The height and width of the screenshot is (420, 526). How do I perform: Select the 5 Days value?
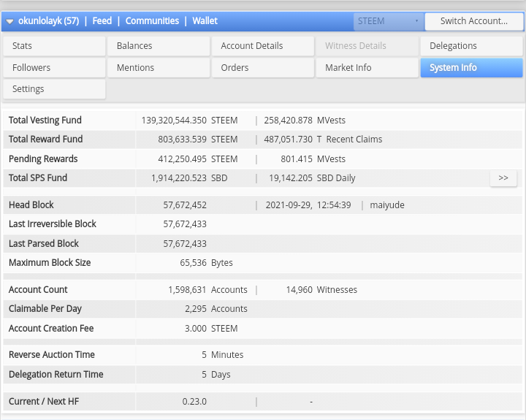pos(216,375)
